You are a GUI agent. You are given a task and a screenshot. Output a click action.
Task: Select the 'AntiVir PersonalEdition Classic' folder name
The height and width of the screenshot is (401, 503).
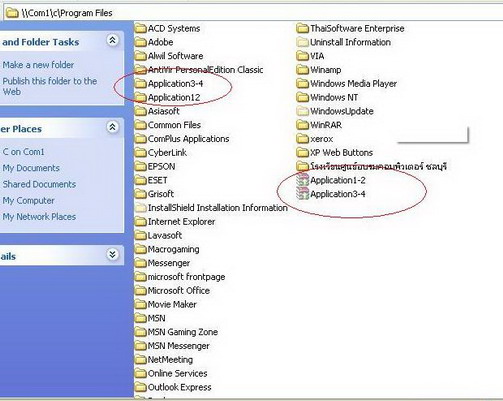(205, 70)
